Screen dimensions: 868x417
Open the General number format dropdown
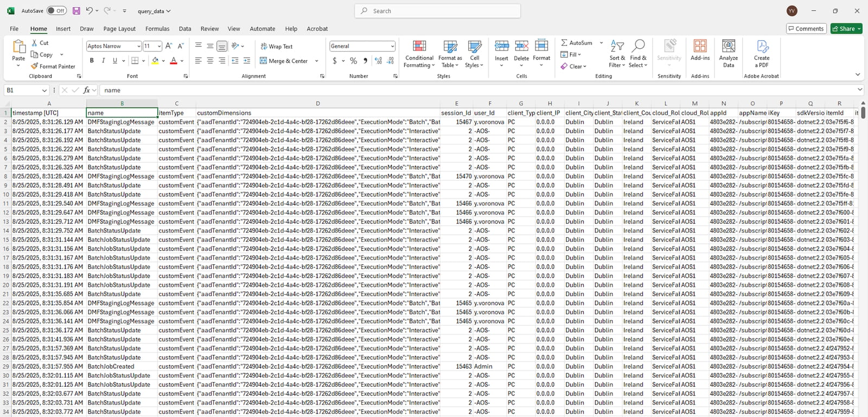[x=392, y=47]
